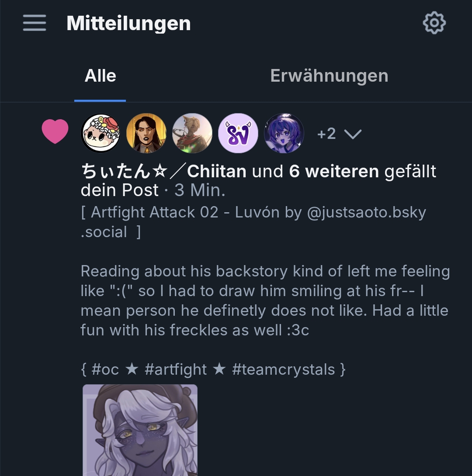Click the +2 more likers count
Image resolution: width=472 pixels, height=476 pixels.
pyautogui.click(x=326, y=134)
